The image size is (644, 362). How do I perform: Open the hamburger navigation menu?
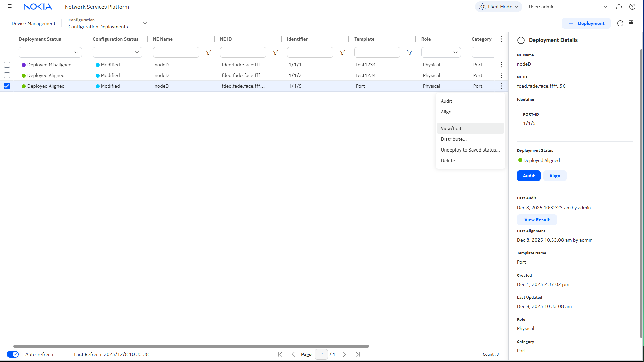10,6
